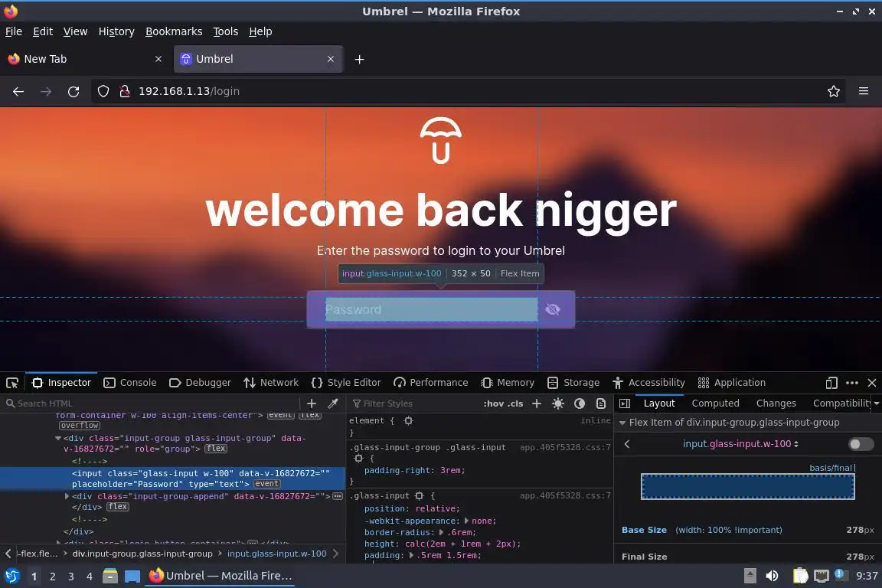
Task: Add a new CSS rule
Action: (x=537, y=403)
